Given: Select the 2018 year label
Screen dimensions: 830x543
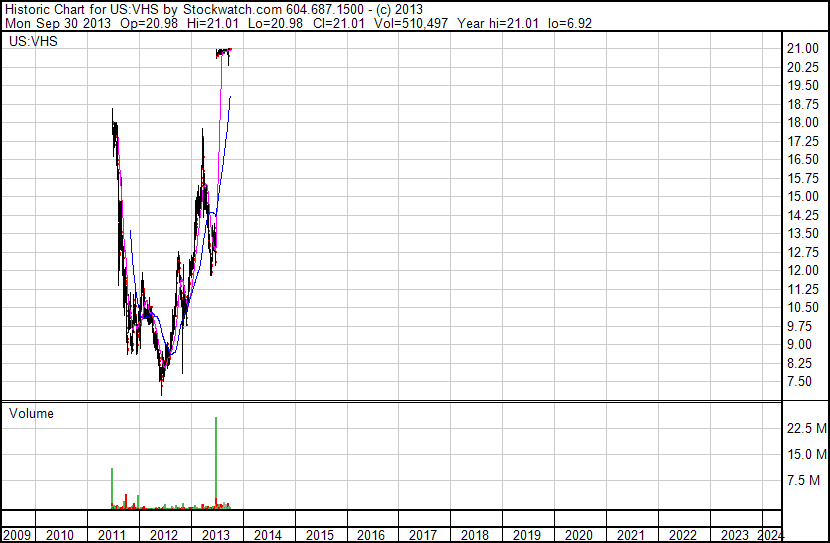Looking at the screenshot, I should [x=475, y=535].
